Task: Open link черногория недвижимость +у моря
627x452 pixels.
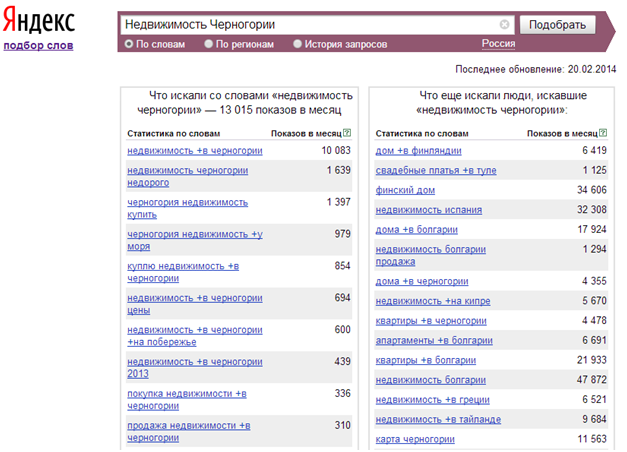Action: pyautogui.click(x=195, y=240)
